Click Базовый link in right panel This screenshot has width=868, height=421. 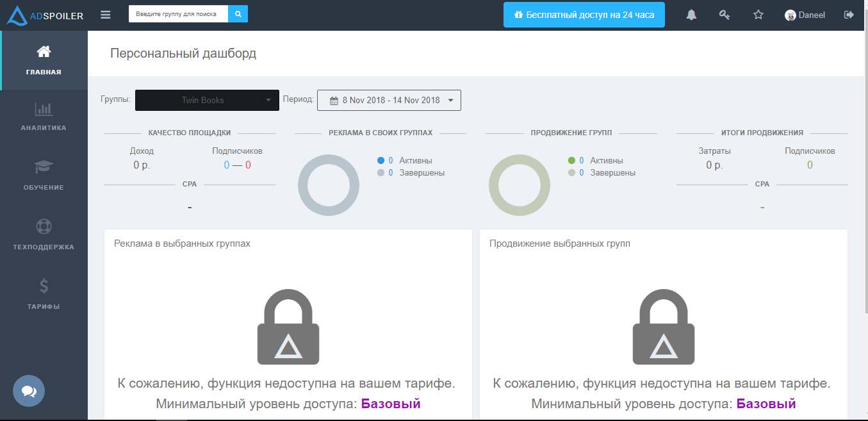click(766, 404)
